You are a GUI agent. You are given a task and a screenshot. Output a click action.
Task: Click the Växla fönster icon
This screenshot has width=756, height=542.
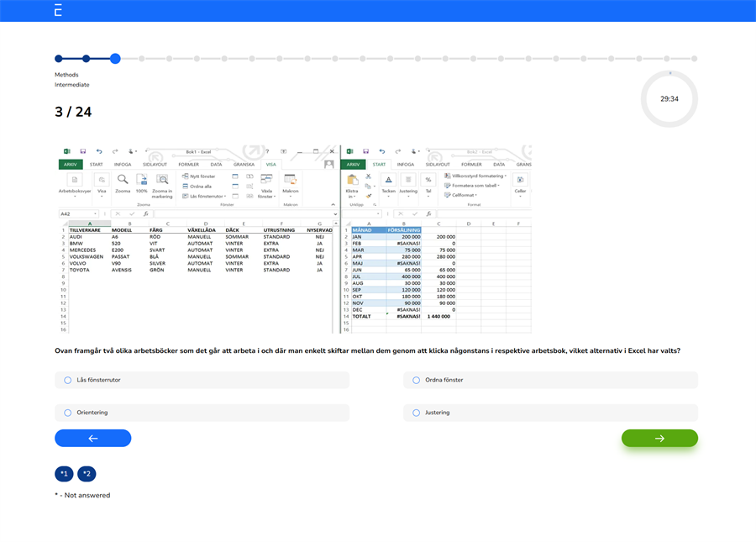click(x=266, y=180)
